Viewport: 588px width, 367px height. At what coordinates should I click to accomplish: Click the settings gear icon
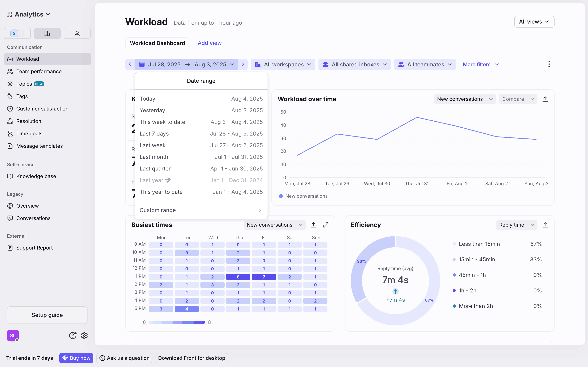point(84,336)
